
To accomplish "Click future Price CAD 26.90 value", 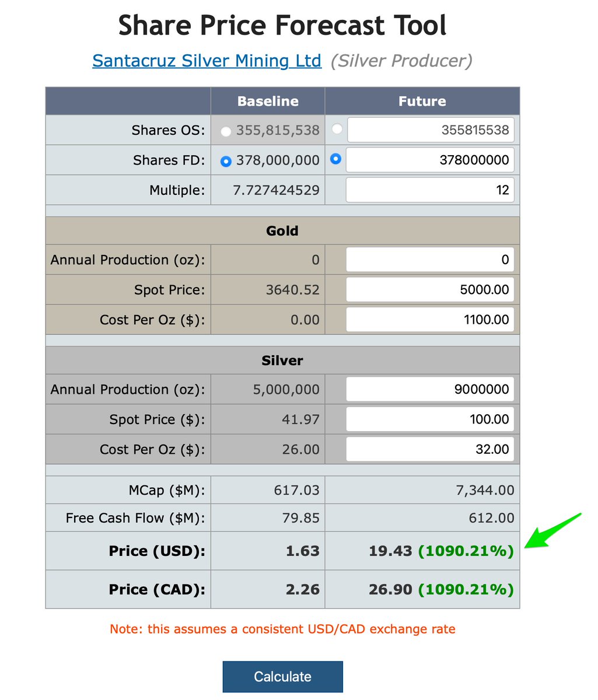I will [x=390, y=589].
